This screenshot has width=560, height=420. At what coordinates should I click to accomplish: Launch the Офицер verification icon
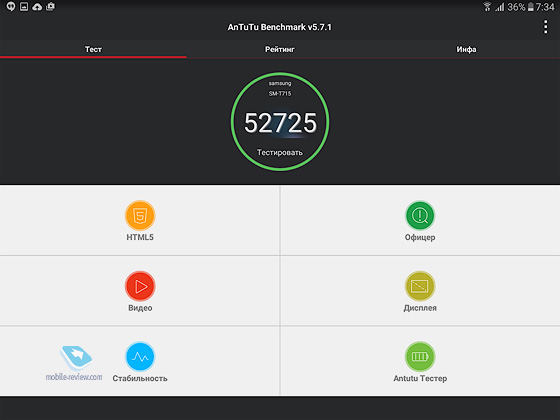[420, 215]
